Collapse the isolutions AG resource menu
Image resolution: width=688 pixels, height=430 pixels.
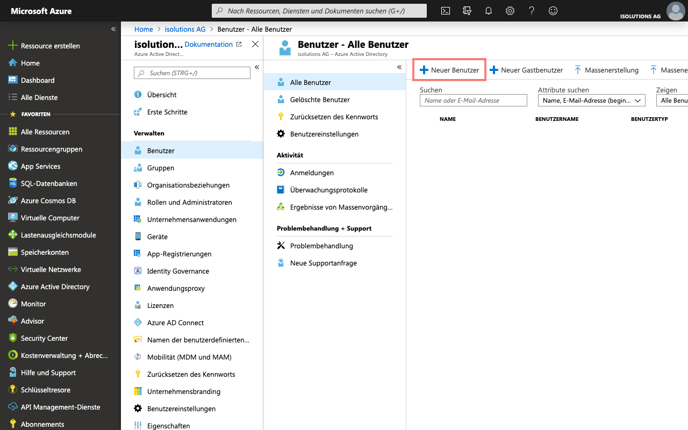[x=257, y=67]
